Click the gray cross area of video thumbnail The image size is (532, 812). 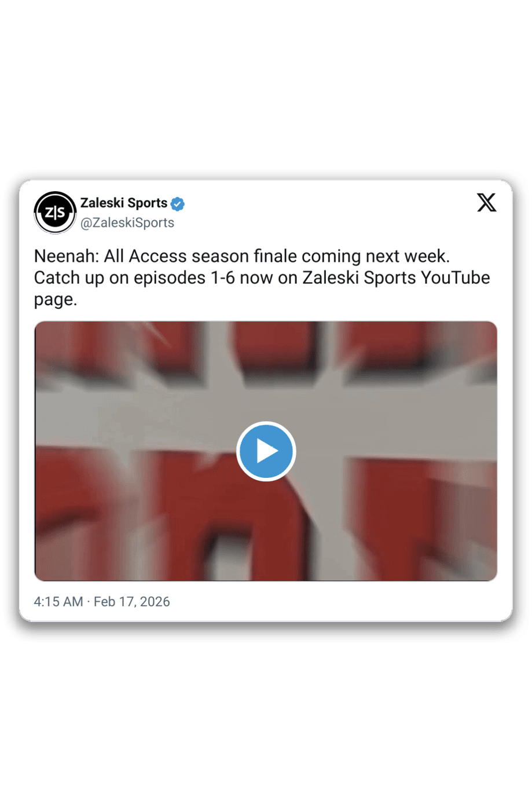[266, 405]
